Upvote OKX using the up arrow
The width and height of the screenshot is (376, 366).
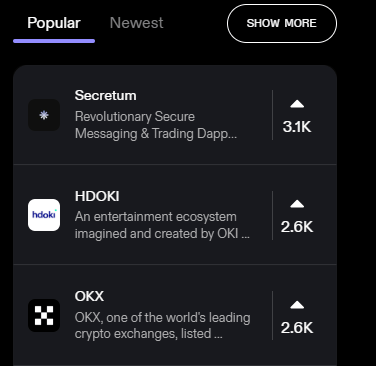(297, 305)
